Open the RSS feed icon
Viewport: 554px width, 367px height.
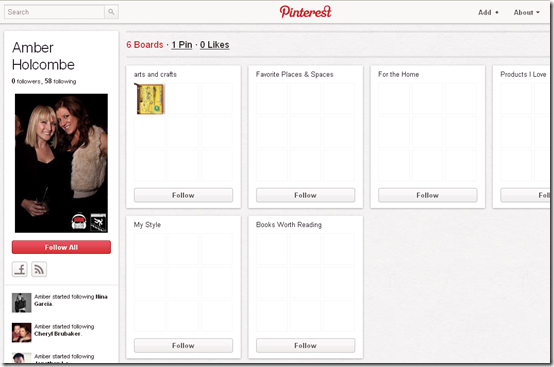tap(39, 269)
